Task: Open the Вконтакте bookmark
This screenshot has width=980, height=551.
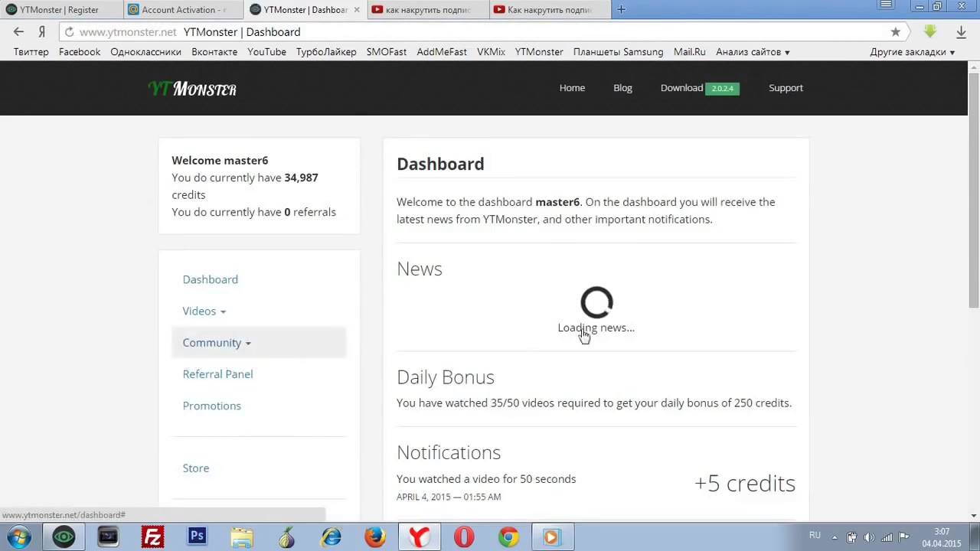Action: (214, 52)
